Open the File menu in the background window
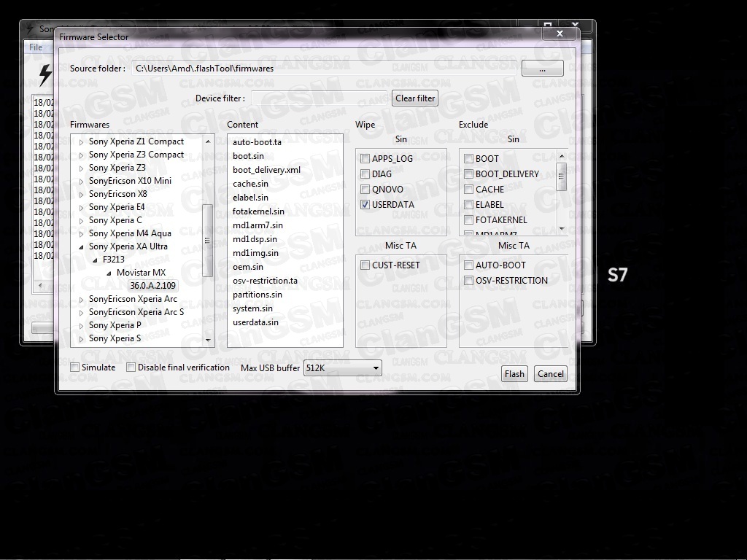The width and height of the screenshot is (747, 560). (36, 47)
